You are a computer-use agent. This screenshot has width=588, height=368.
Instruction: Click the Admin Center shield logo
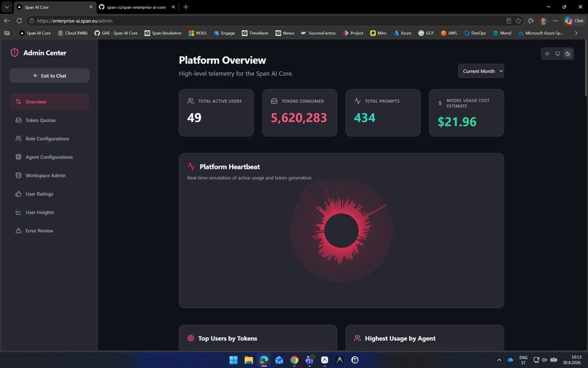[x=15, y=53]
